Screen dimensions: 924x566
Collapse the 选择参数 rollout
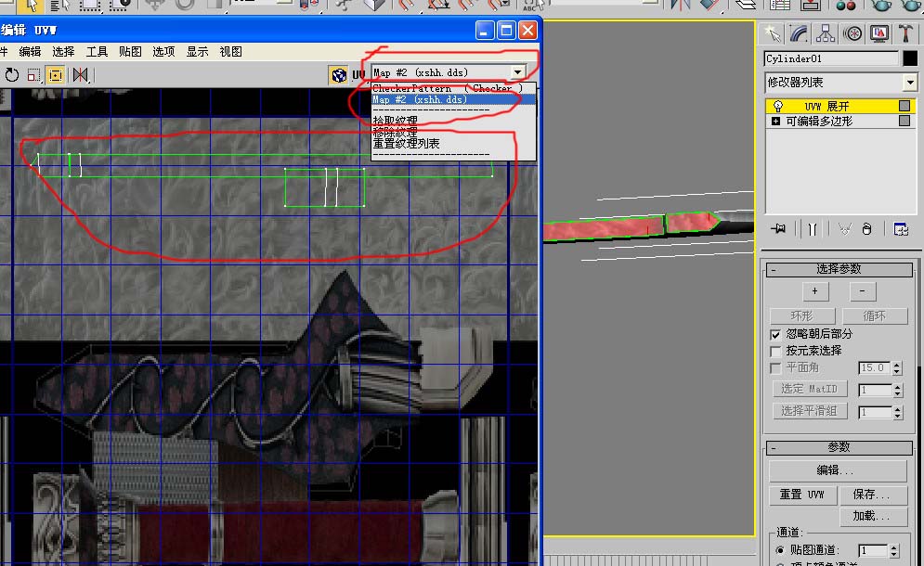pyautogui.click(x=839, y=269)
